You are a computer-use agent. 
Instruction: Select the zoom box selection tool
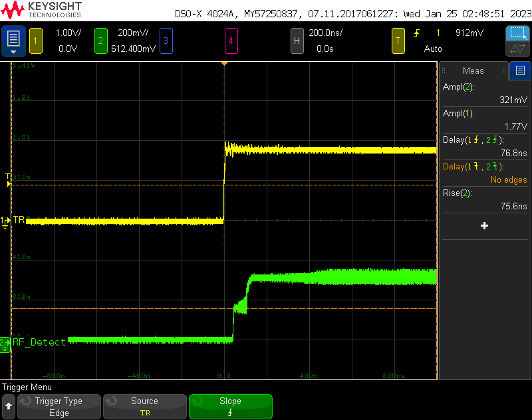[517, 33]
